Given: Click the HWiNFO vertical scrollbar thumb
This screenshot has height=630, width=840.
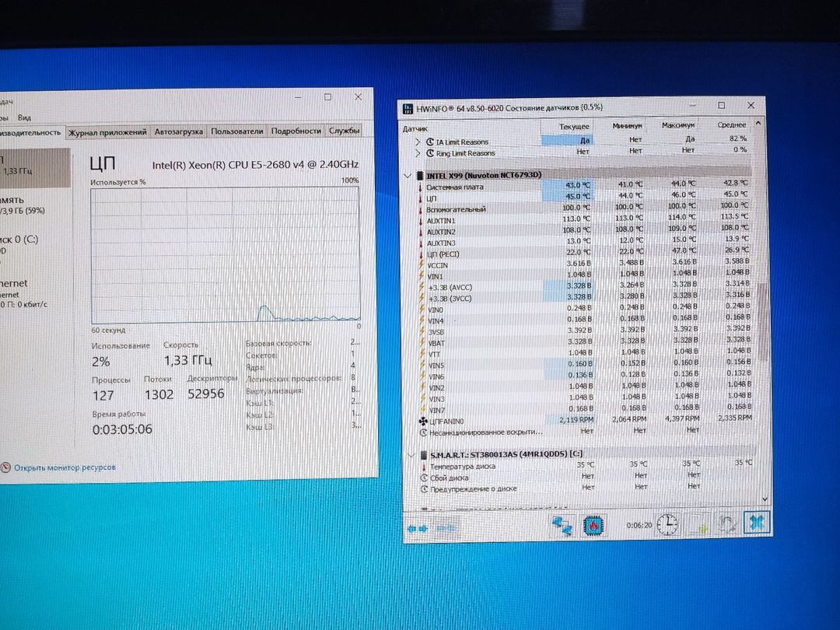Looking at the screenshot, I should point(763,321).
